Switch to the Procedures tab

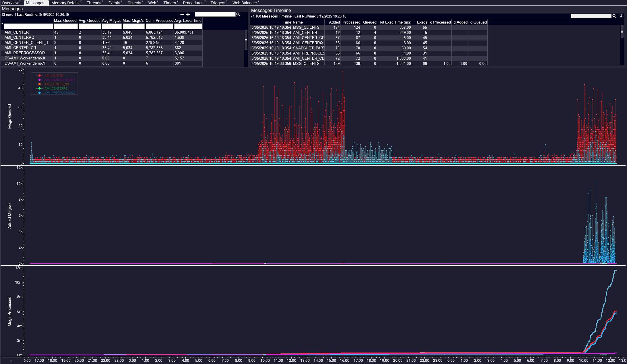pyautogui.click(x=193, y=3)
